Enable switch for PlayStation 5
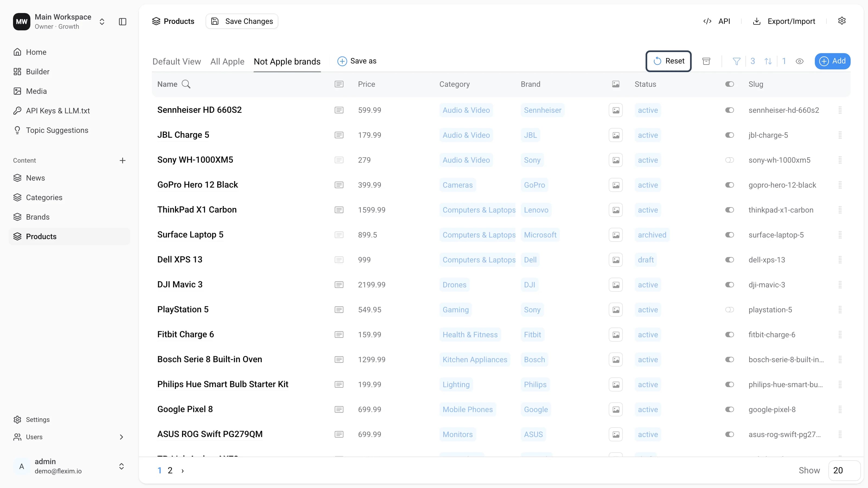868x488 pixels. (729, 310)
